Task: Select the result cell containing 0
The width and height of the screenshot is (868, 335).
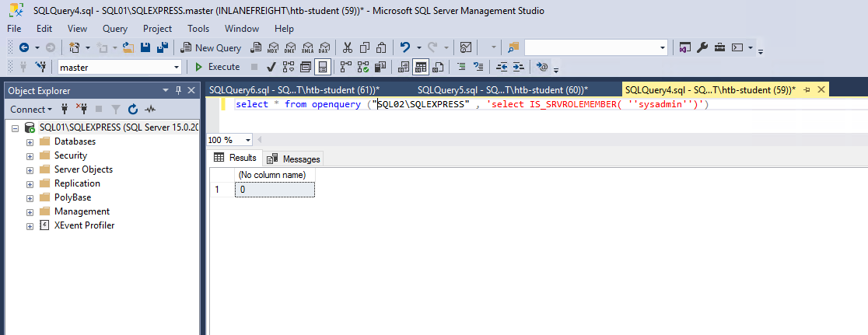Action: click(275, 189)
